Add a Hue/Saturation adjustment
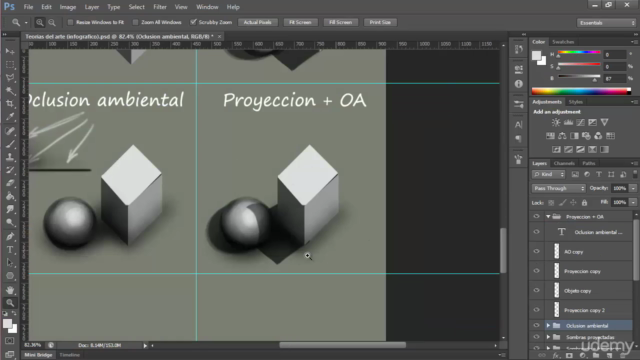640x360 pixels. [550, 136]
